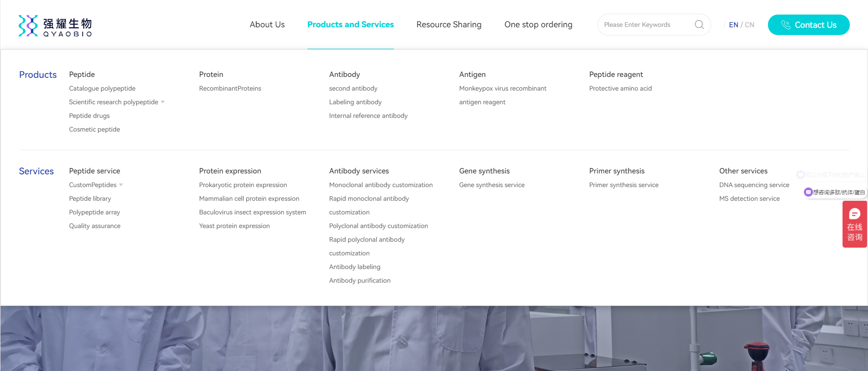The width and height of the screenshot is (868, 371).
Task: Click Protective amino acid link
Action: [620, 88]
